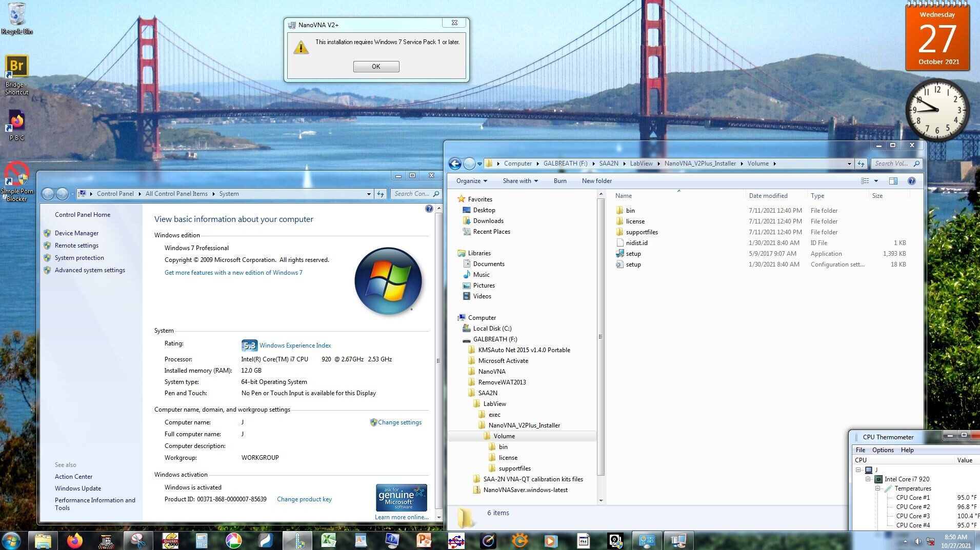This screenshot has height=550, width=980.
Task: Open Advanced system settings link
Action: tap(90, 270)
